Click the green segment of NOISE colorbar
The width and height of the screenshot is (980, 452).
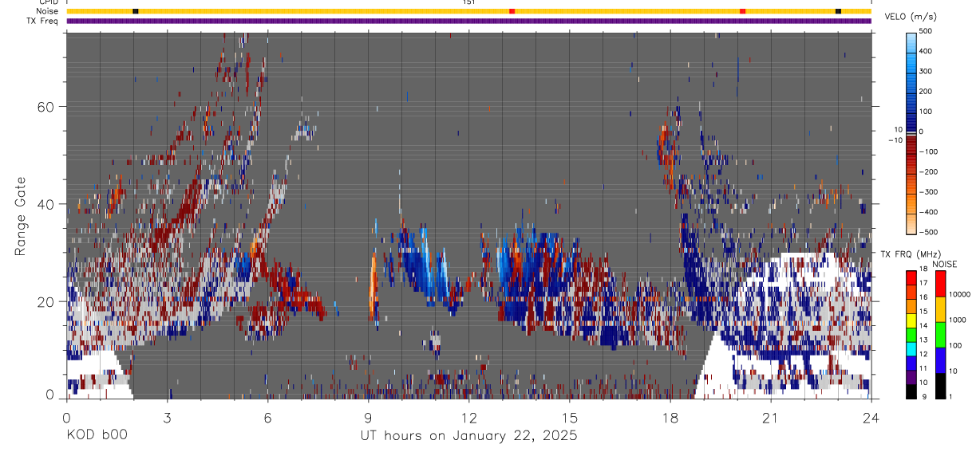[x=940, y=335]
